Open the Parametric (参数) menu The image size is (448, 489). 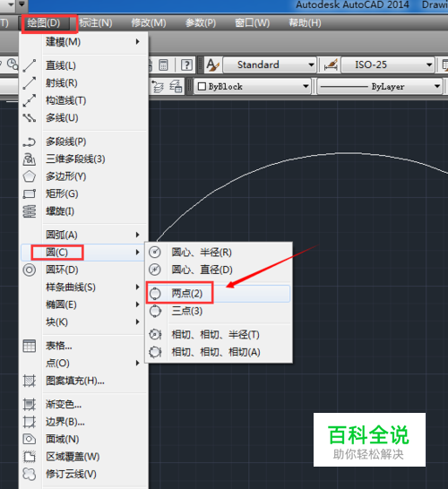201,23
